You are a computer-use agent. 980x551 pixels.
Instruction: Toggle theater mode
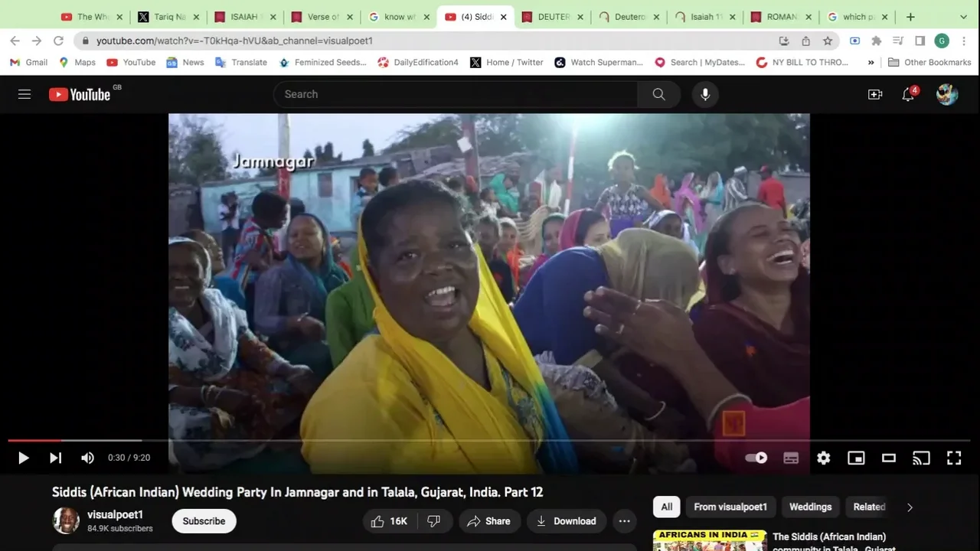point(889,458)
